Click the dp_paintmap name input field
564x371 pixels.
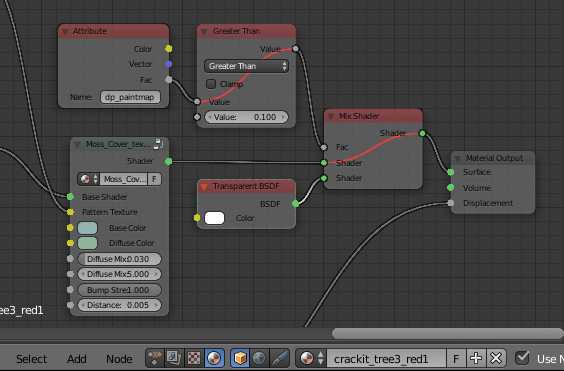point(130,97)
